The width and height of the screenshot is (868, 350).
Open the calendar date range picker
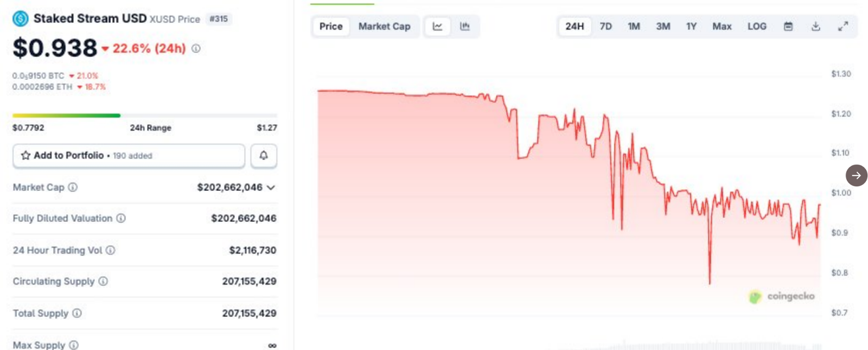pyautogui.click(x=788, y=27)
